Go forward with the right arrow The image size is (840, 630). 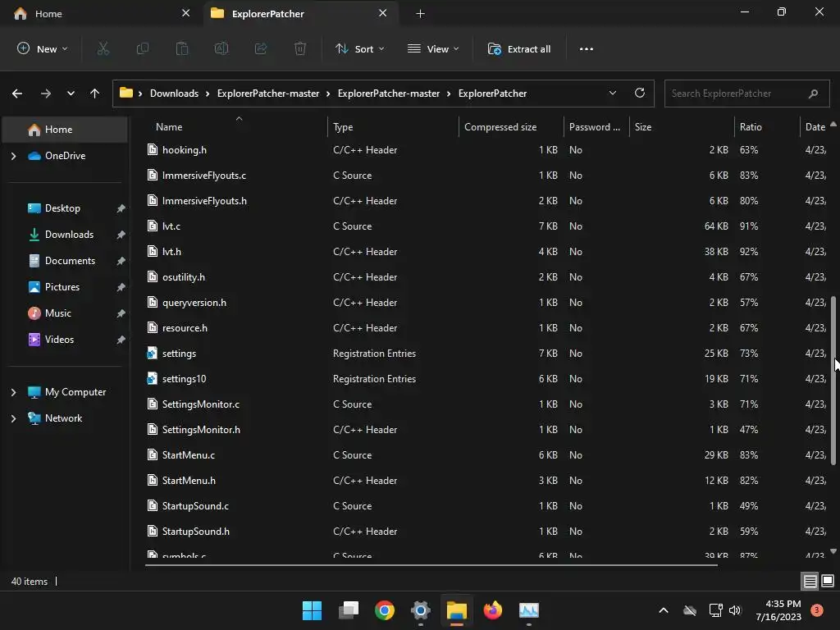pyautogui.click(x=46, y=94)
